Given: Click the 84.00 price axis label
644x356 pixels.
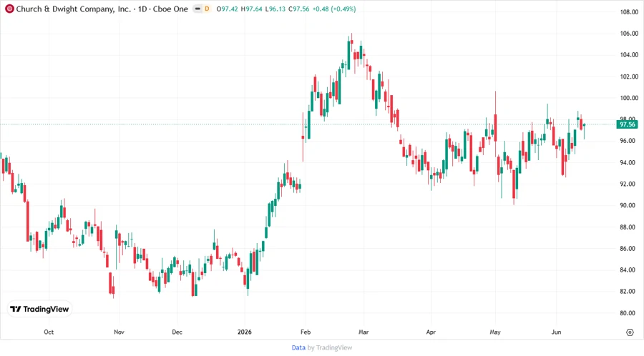Looking at the screenshot, I should (x=629, y=270).
